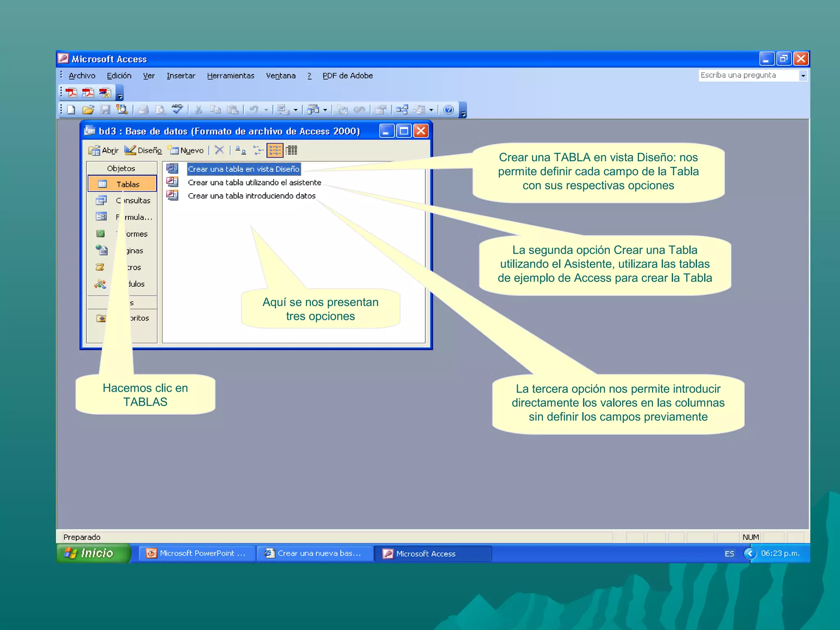Open the Ventana menu
Screen dimensions: 840x630
[x=281, y=75]
